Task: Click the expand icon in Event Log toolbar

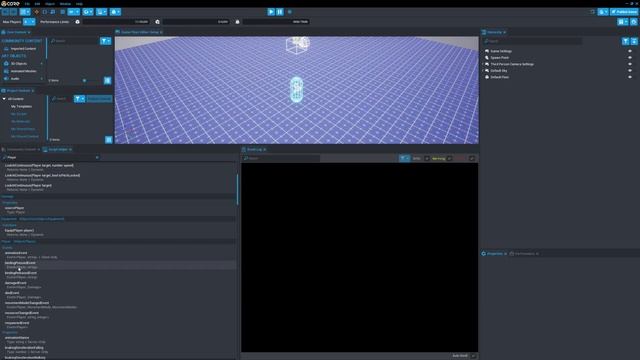Action: tap(472, 158)
